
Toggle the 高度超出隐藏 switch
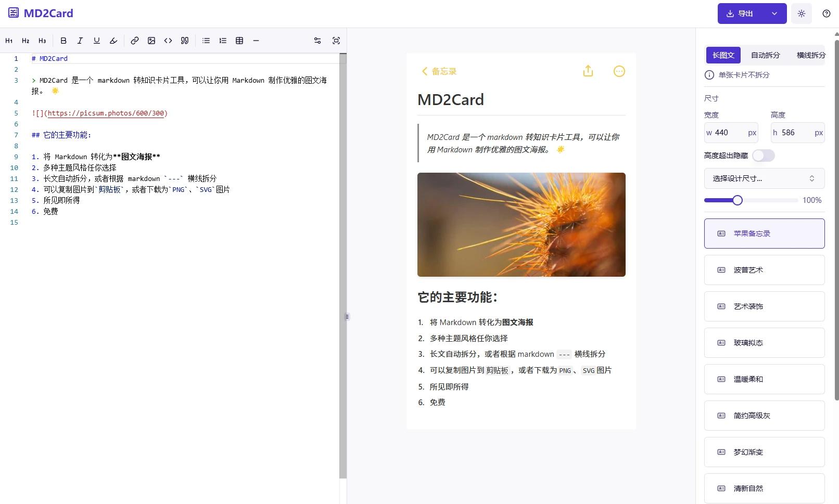coord(763,156)
